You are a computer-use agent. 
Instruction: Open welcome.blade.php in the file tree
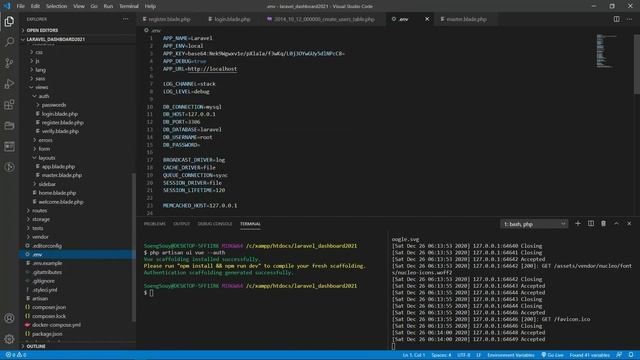click(60, 202)
